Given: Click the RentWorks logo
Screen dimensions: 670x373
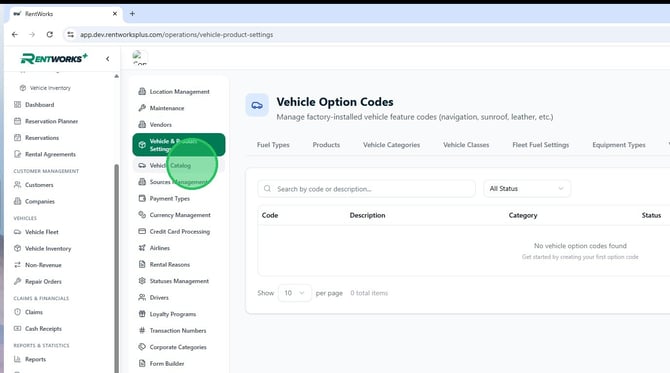Looking at the screenshot, I should [x=54, y=58].
